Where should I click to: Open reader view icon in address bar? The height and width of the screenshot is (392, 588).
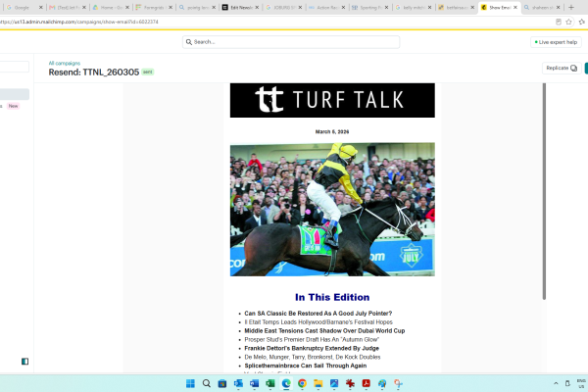pos(559,22)
